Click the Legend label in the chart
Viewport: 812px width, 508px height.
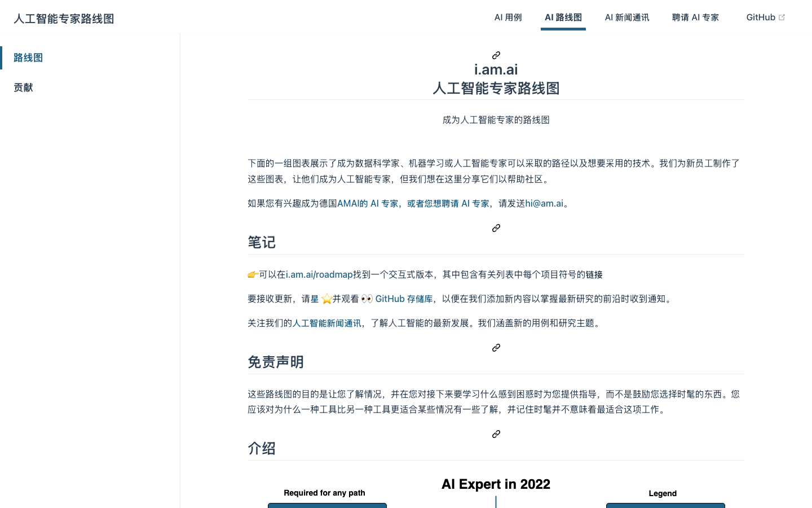663,493
